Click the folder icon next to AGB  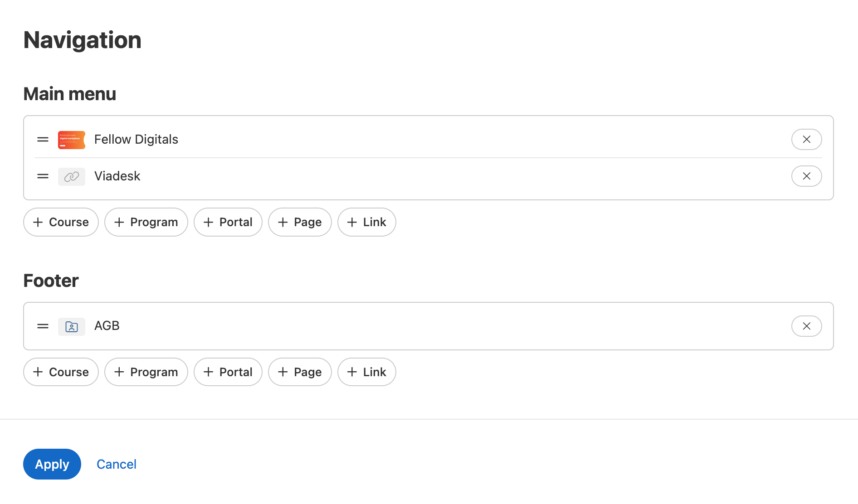[72, 326]
